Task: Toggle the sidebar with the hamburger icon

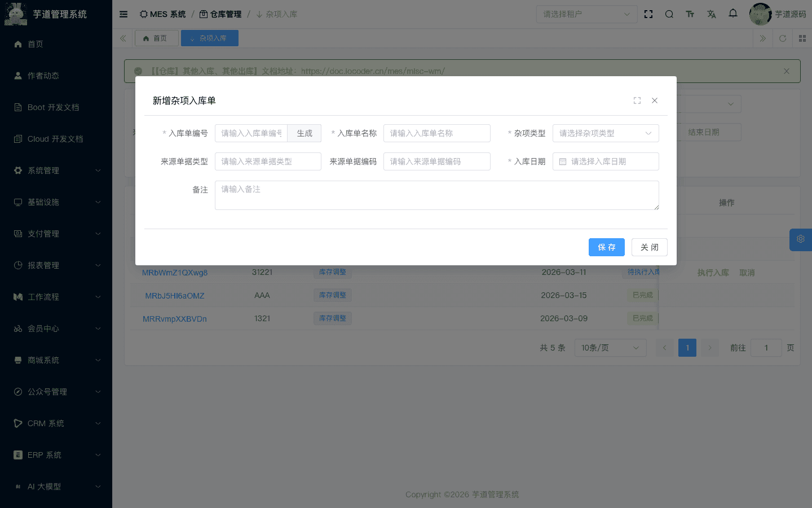Action: click(123, 14)
